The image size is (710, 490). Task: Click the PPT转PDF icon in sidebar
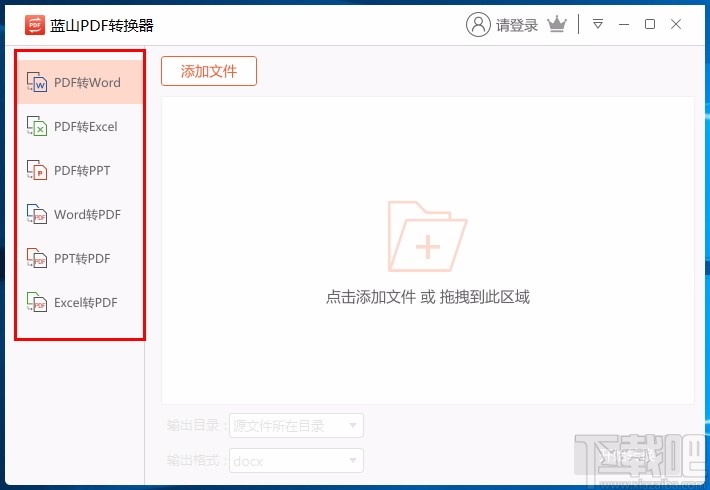(37, 258)
